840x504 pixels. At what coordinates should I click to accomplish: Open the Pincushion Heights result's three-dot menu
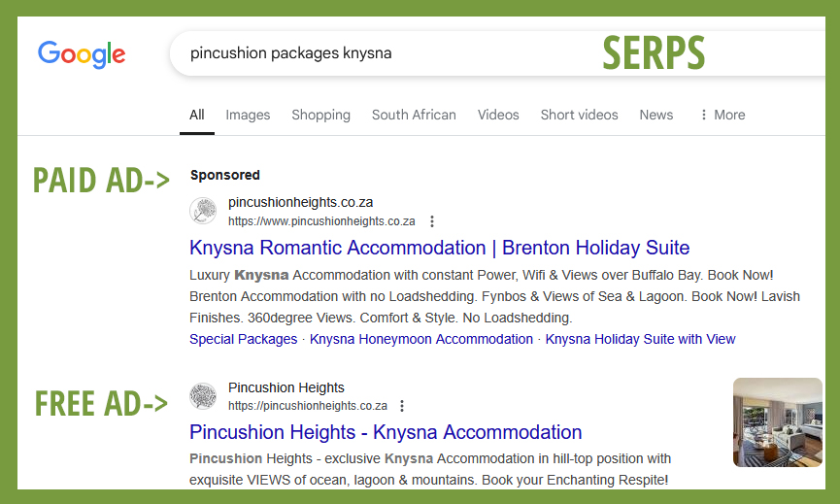pyautogui.click(x=402, y=406)
